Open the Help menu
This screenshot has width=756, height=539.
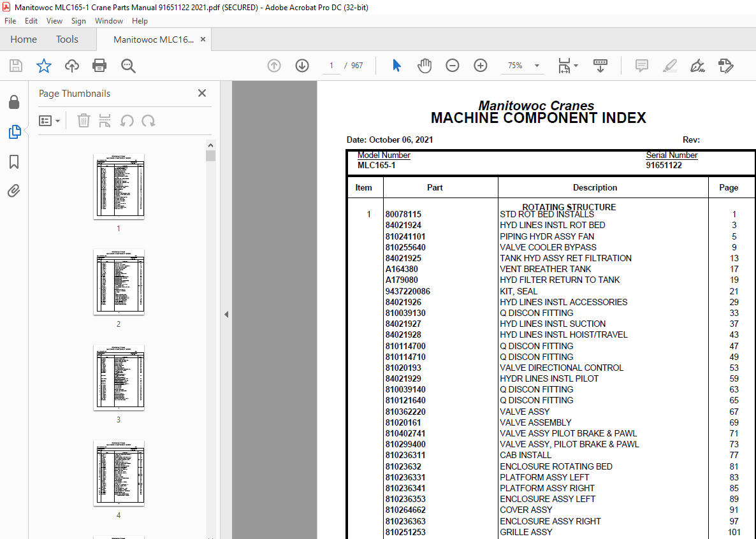tap(140, 21)
